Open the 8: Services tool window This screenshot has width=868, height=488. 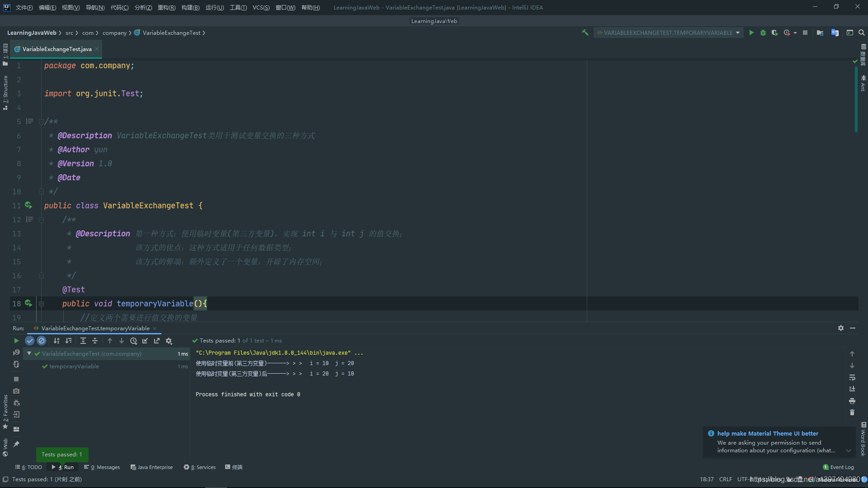tap(200, 467)
